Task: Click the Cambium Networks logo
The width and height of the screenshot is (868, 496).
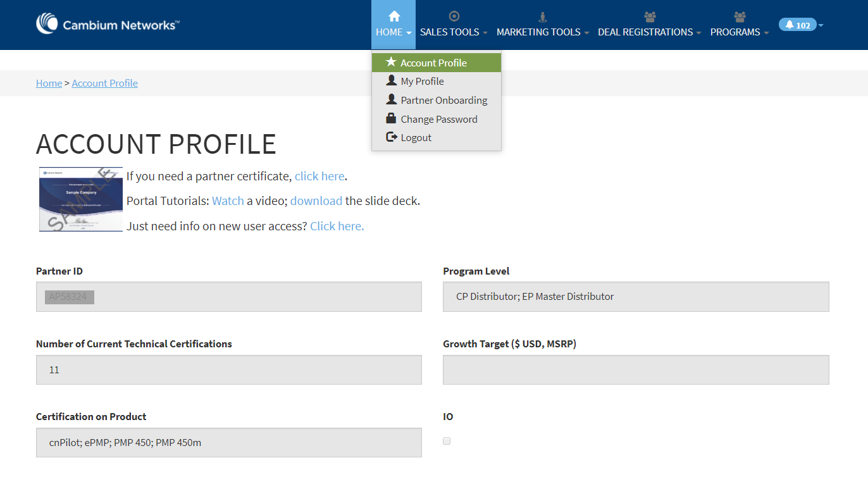Action: 108,24
